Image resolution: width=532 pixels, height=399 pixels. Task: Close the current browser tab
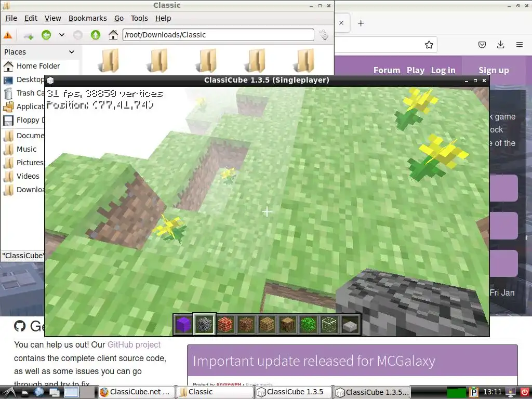341,23
